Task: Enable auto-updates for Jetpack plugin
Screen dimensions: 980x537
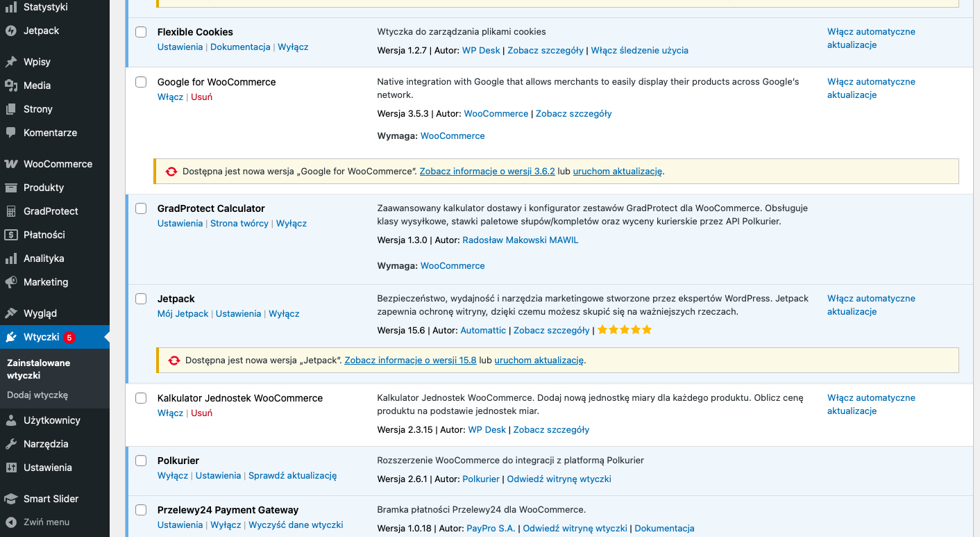Action: click(x=871, y=305)
